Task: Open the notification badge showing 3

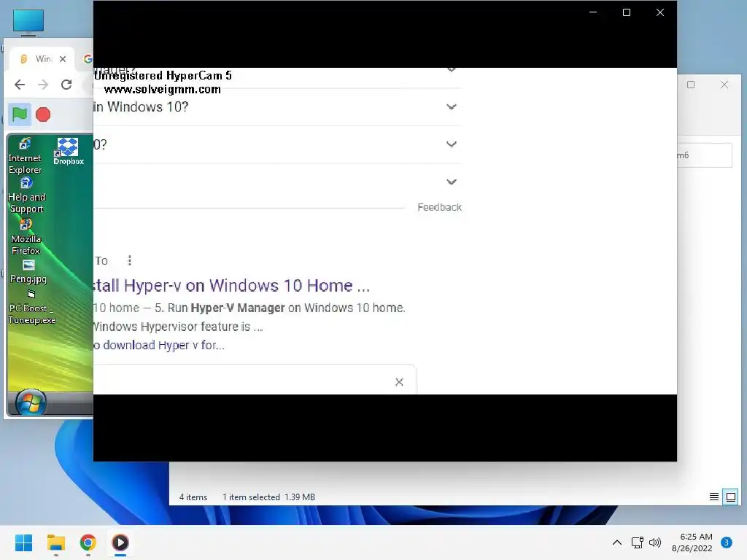Action: pyautogui.click(x=727, y=542)
